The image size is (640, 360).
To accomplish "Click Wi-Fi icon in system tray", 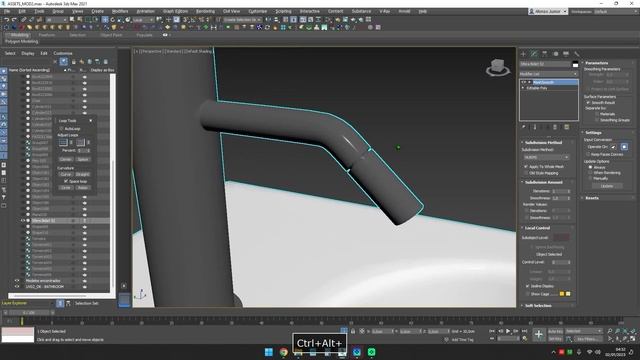I will (x=589, y=352).
